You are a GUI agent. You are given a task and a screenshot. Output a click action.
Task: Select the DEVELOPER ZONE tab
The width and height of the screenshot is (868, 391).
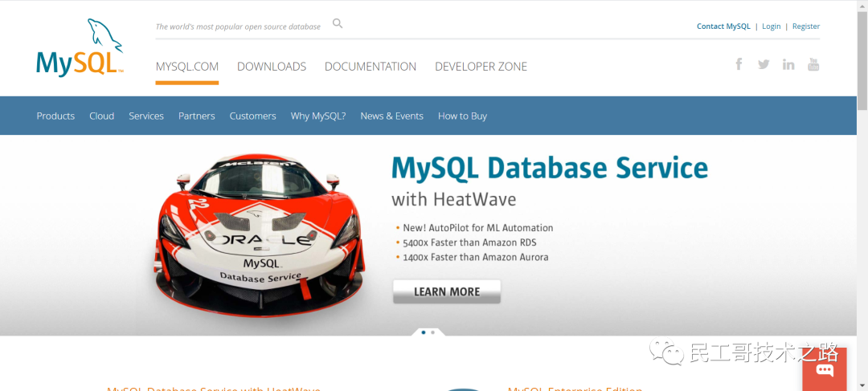tap(481, 67)
